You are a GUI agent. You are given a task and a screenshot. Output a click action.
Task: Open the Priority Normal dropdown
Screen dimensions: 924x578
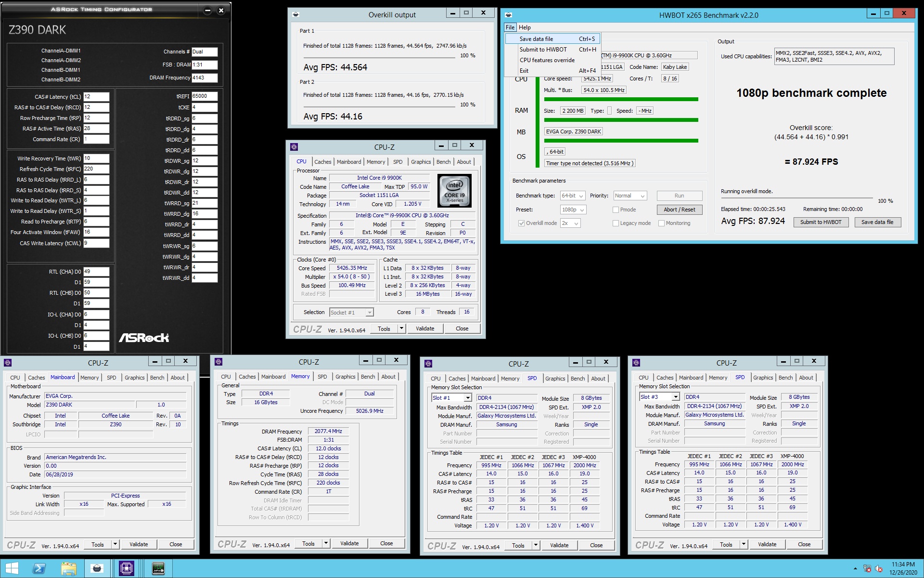630,196
